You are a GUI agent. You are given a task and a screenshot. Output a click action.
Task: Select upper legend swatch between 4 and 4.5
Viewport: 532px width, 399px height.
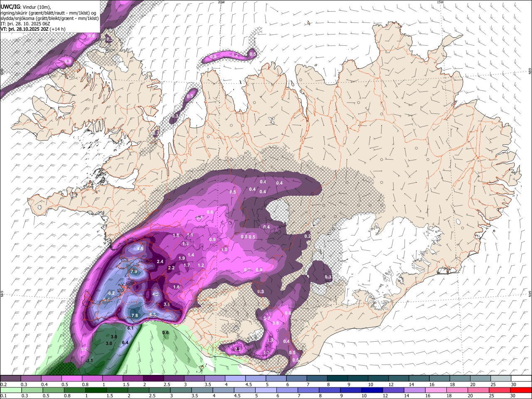click(235, 378)
